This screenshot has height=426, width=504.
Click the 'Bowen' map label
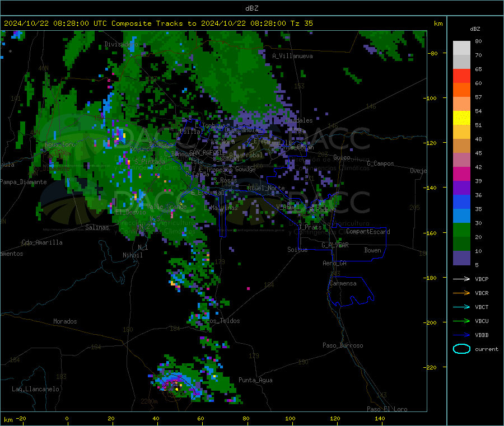tap(372, 250)
